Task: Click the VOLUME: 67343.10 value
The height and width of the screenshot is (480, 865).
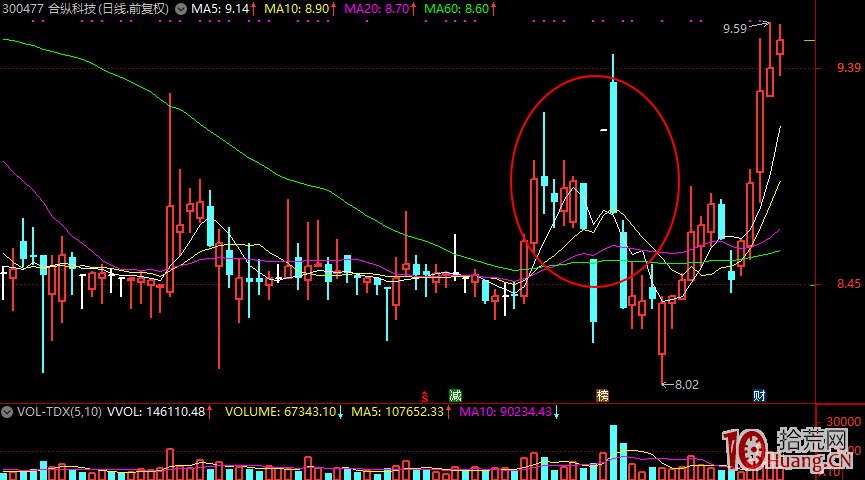Action: 284,412
